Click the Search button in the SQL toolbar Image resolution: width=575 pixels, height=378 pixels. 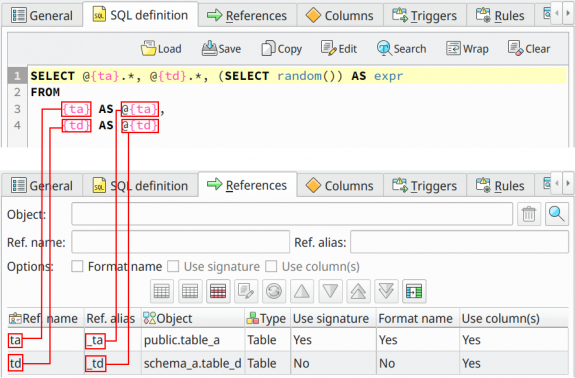pyautogui.click(x=402, y=48)
